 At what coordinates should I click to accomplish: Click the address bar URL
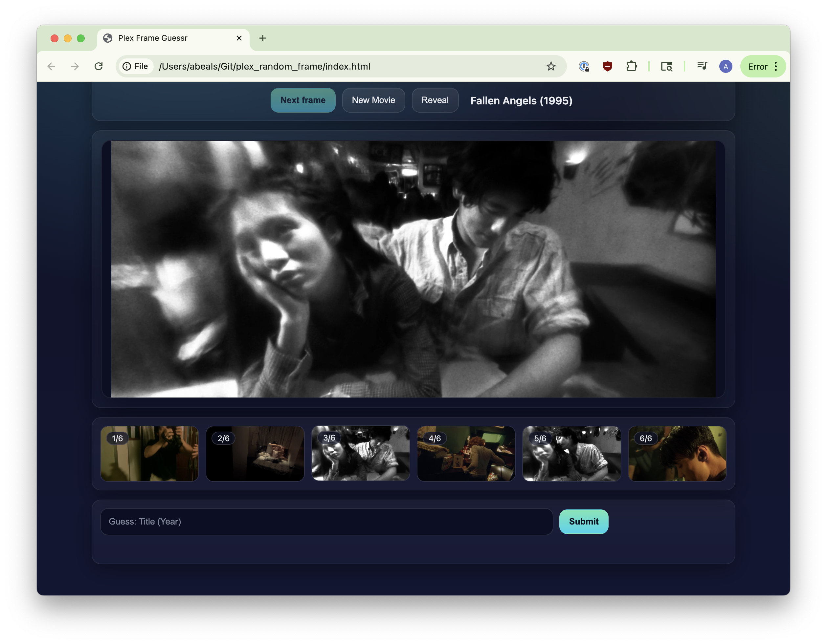click(264, 67)
